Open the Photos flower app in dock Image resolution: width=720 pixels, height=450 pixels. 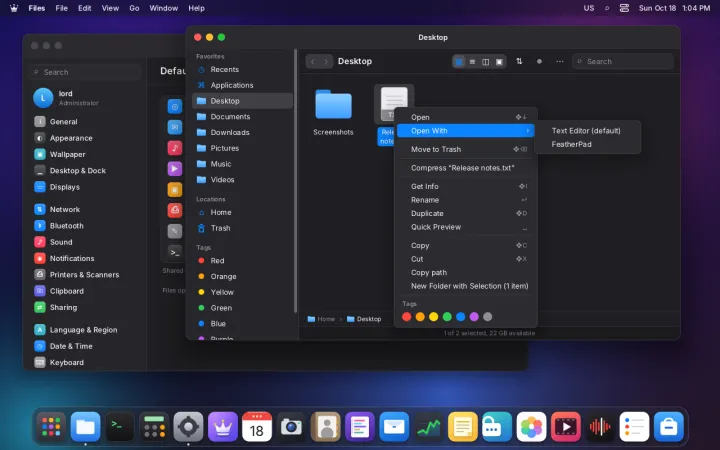(531, 427)
